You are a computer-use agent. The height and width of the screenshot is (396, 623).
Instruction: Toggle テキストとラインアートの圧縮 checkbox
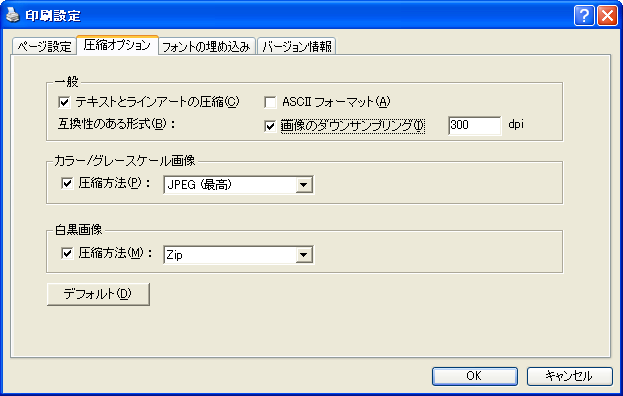pyautogui.click(x=64, y=102)
